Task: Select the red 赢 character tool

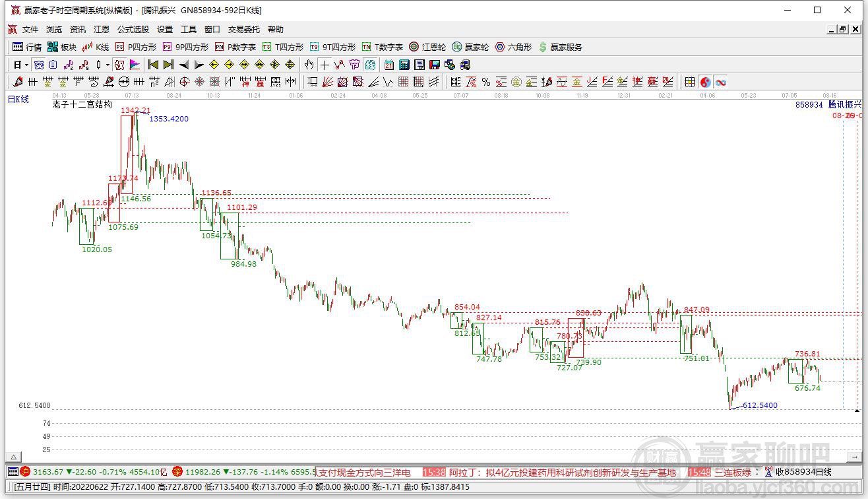Action: (261, 82)
